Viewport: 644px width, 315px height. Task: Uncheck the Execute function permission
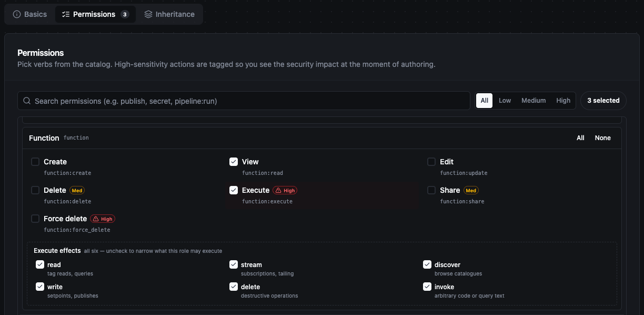[234, 190]
